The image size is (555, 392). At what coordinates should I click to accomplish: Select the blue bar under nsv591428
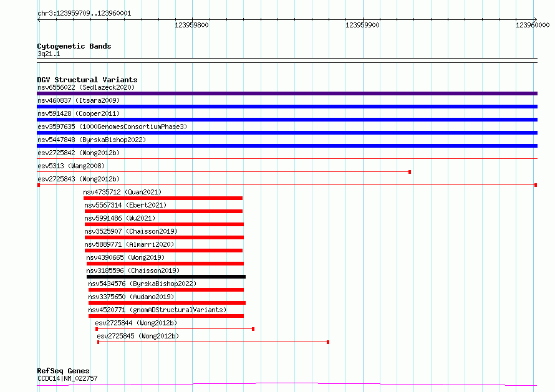point(287,120)
